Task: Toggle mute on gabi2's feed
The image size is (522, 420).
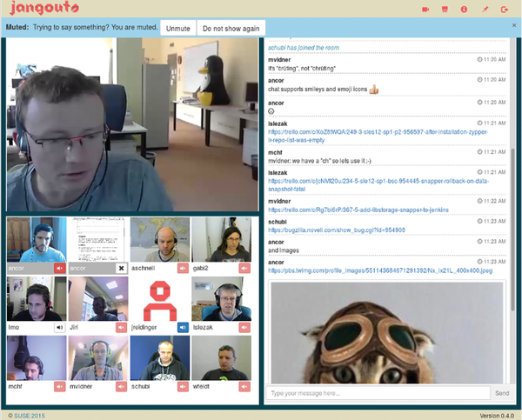Action: tap(244, 268)
